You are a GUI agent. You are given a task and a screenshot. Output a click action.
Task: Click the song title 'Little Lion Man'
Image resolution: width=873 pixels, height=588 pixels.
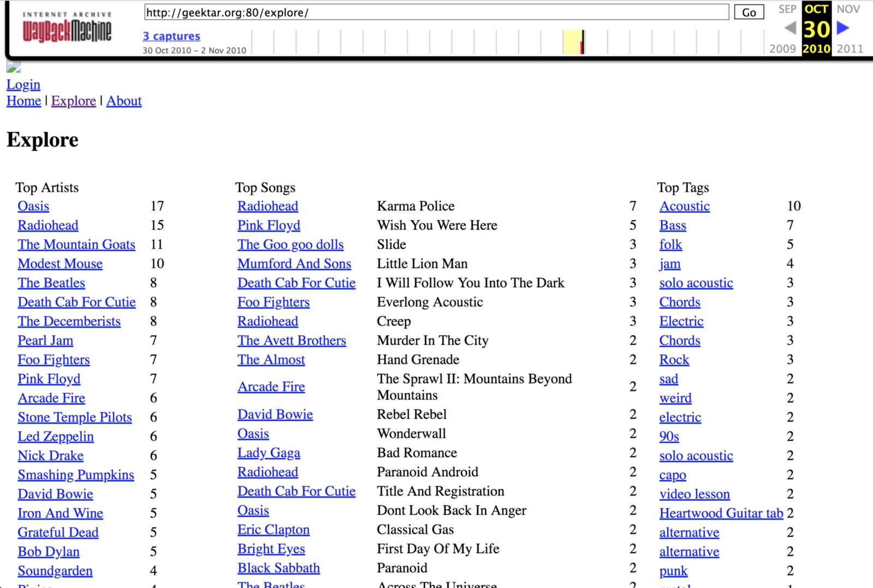[422, 263]
